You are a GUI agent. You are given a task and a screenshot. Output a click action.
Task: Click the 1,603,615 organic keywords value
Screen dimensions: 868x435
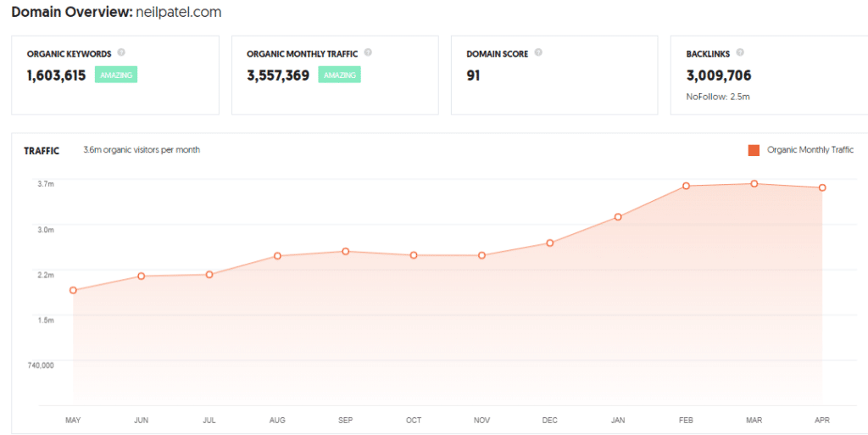coord(57,75)
